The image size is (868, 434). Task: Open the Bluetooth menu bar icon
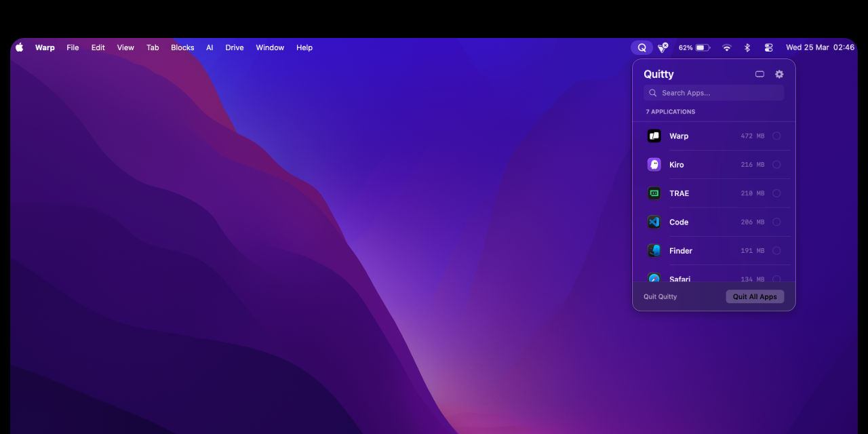click(x=747, y=47)
